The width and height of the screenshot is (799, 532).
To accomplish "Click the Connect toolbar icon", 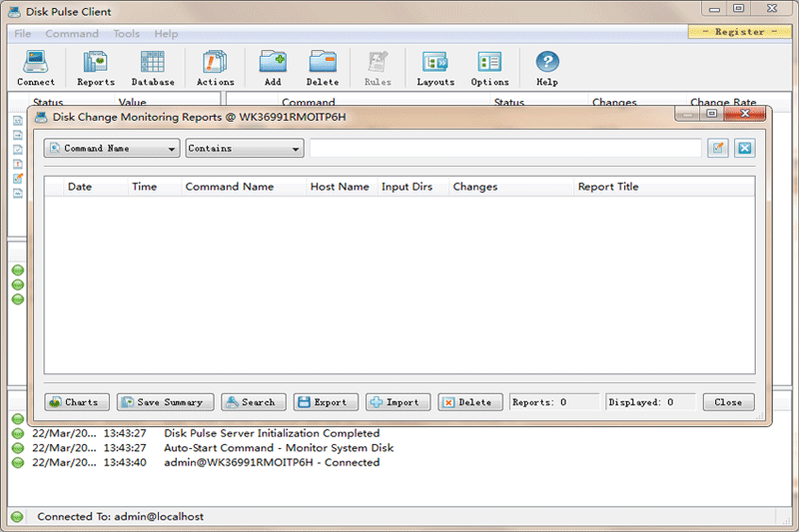I will pyautogui.click(x=36, y=68).
